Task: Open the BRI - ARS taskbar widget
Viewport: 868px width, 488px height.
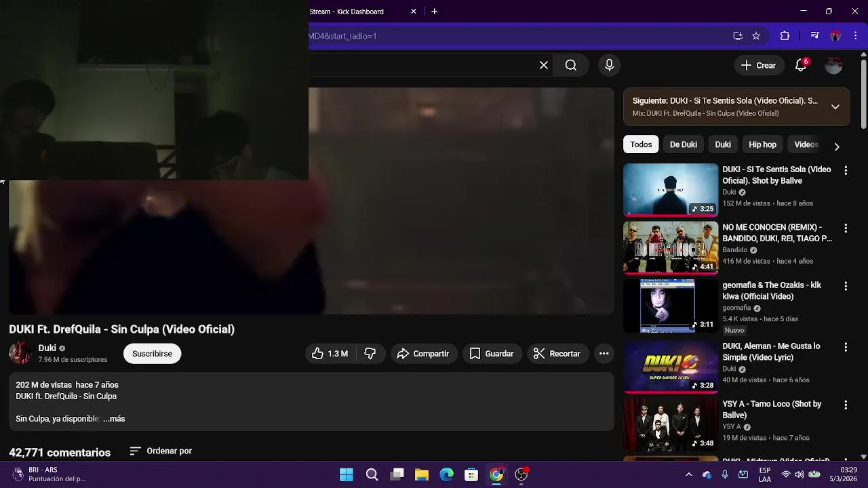Action: coord(49,474)
